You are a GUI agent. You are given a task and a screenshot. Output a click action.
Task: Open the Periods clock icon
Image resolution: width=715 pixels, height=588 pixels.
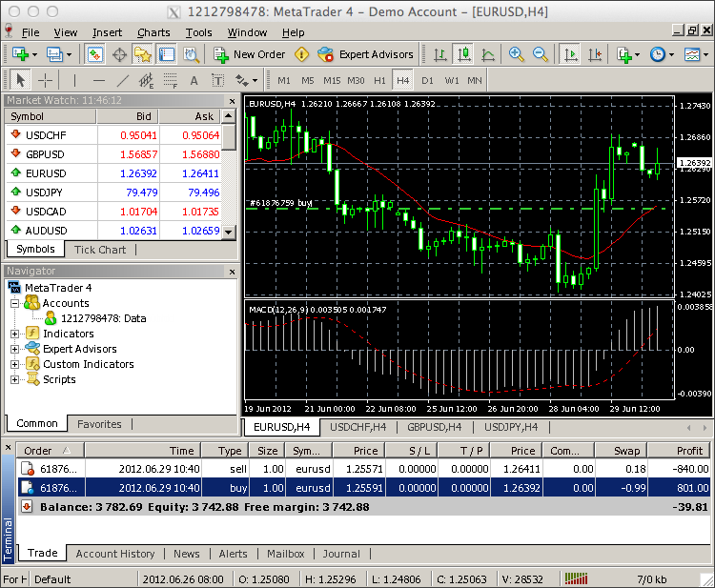coord(658,54)
